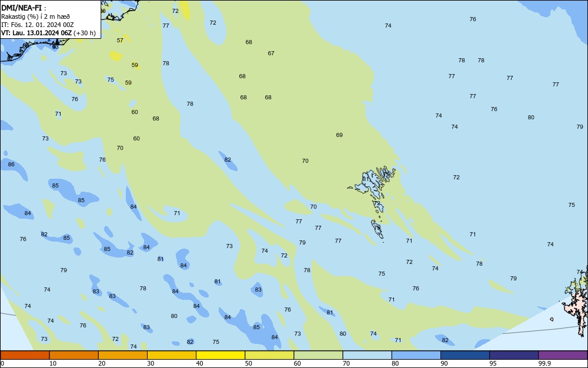Click the '20' legend scale label

(x=102, y=363)
